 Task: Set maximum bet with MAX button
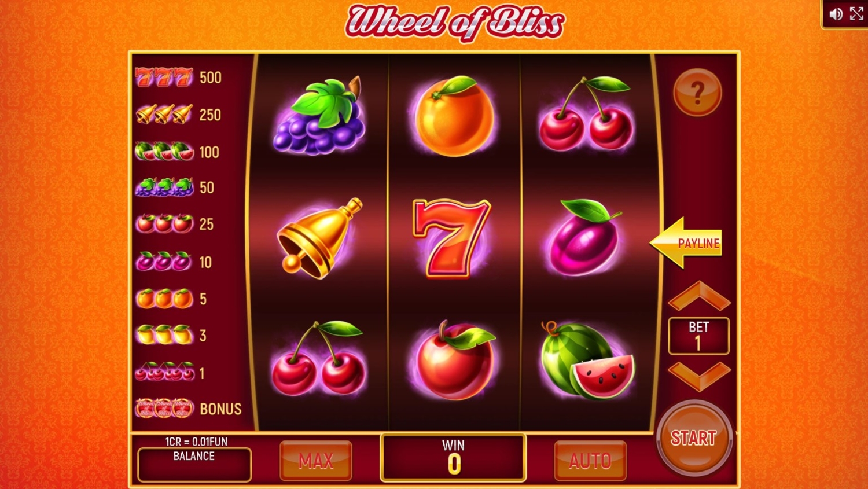click(x=316, y=461)
